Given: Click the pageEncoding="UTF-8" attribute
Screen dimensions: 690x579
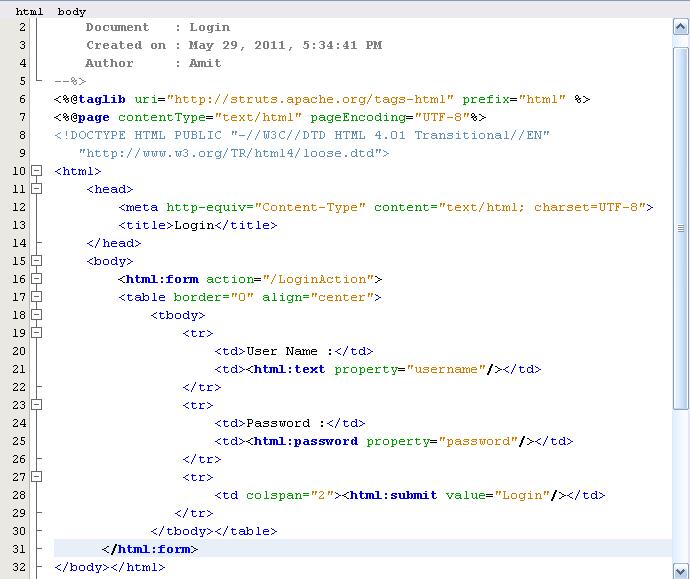Looking at the screenshot, I should point(390,117).
